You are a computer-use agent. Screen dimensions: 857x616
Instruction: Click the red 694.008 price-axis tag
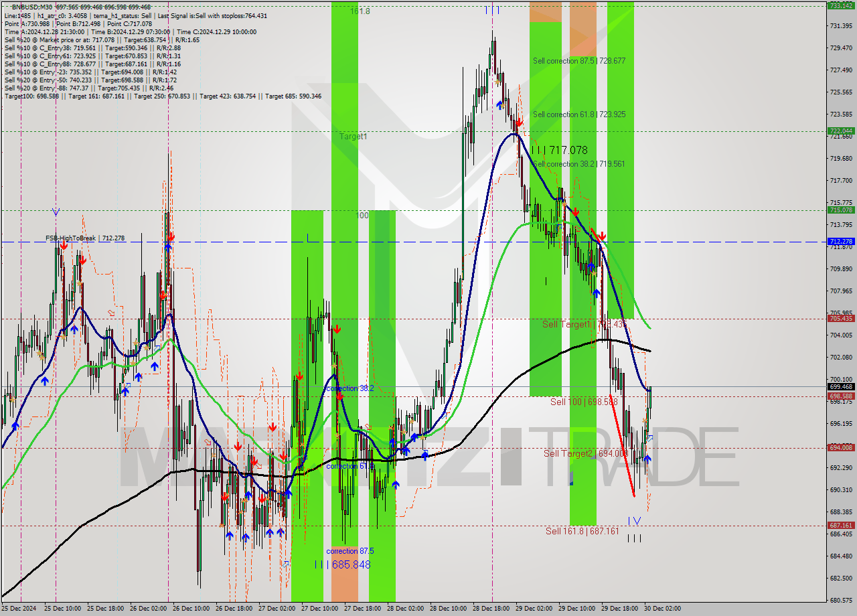click(841, 448)
